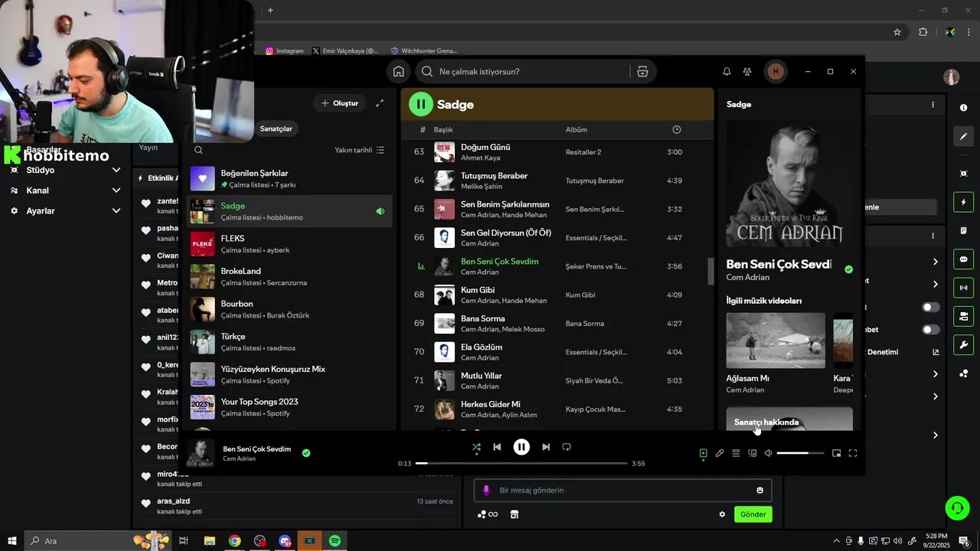This screenshot has height=551, width=980.
Task: Open the Türkçe playlist by raedmos
Action: pos(289,342)
